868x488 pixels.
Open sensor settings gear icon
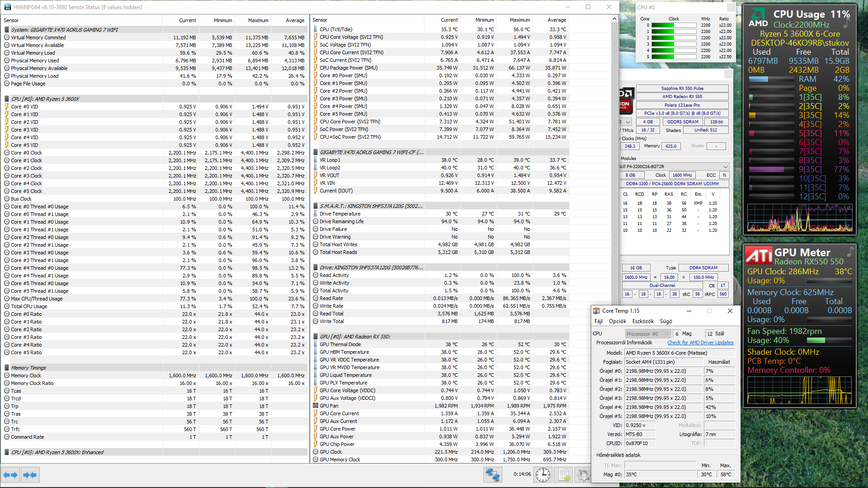pyautogui.click(x=583, y=474)
